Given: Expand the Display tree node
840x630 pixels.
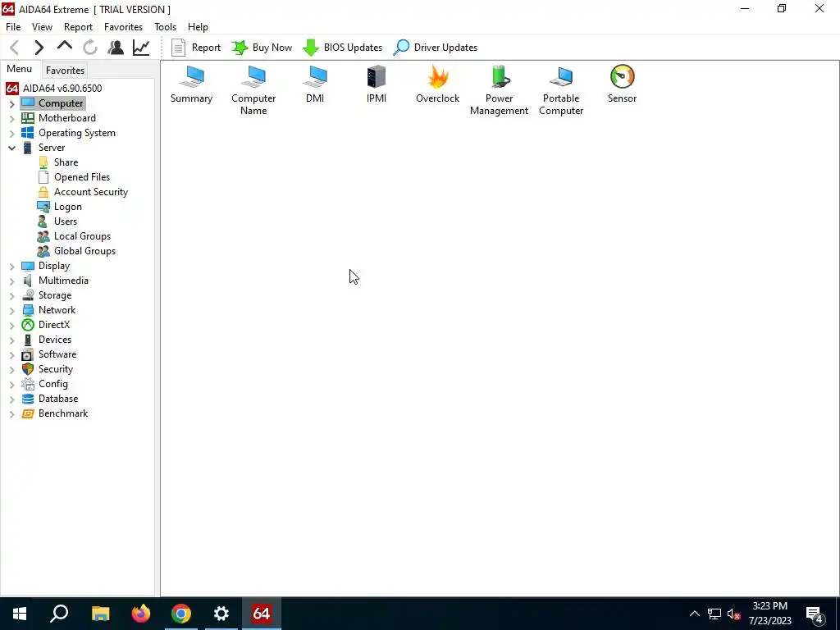Looking at the screenshot, I should pyautogui.click(x=11, y=267).
